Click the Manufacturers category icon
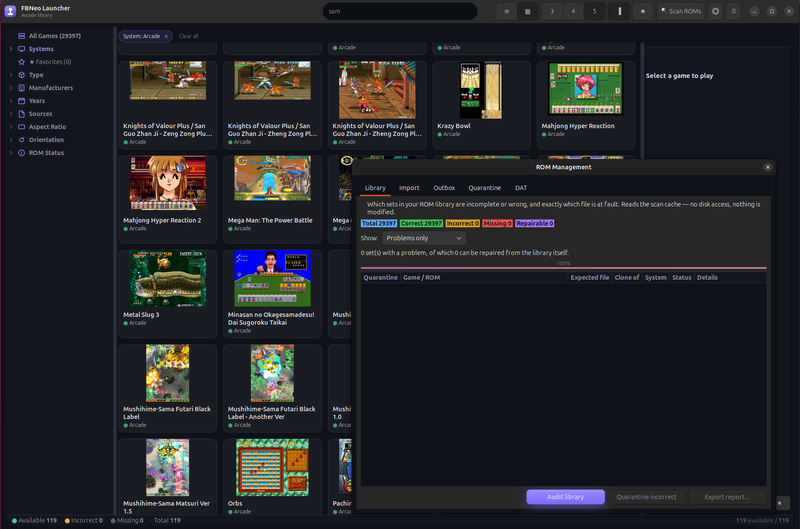Screen dimensions: 800x529 click(21, 88)
